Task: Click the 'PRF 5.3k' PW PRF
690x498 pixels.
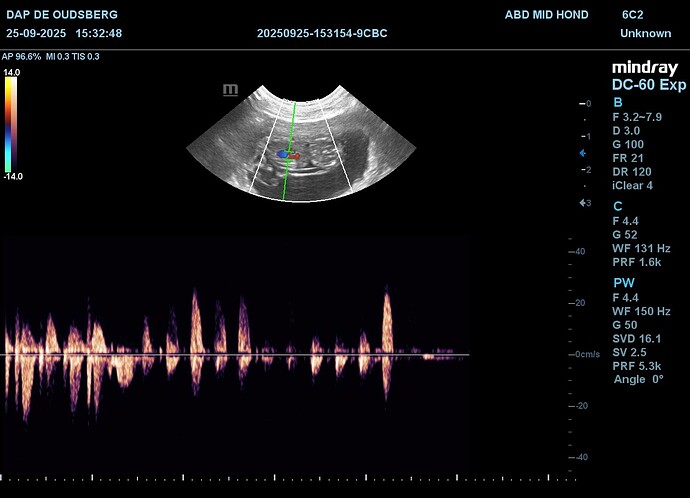Action: tap(637, 366)
